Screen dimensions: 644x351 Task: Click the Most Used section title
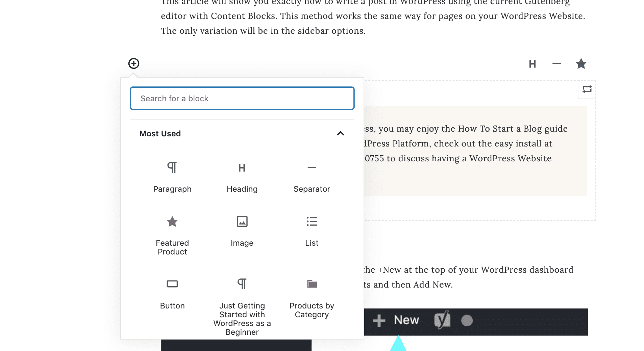(160, 134)
